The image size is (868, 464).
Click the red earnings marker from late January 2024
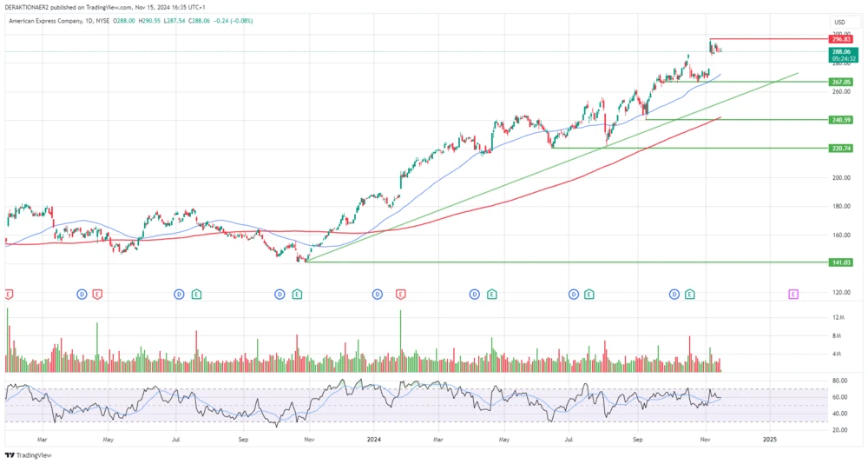coord(401,295)
